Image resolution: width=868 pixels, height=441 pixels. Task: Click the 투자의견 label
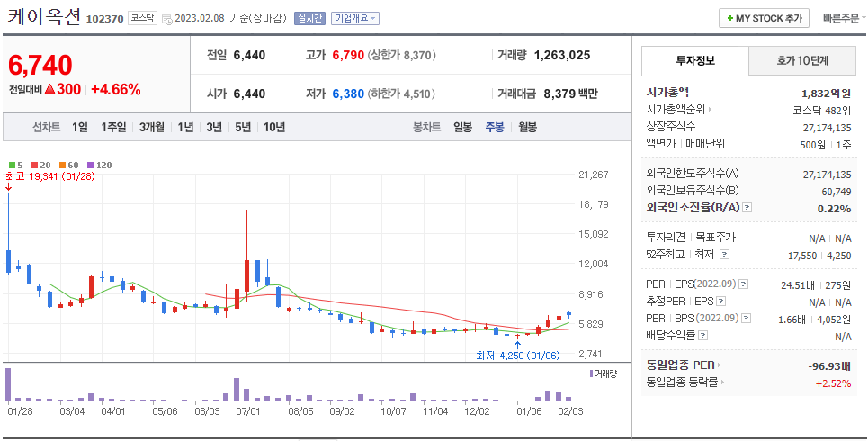(665, 238)
